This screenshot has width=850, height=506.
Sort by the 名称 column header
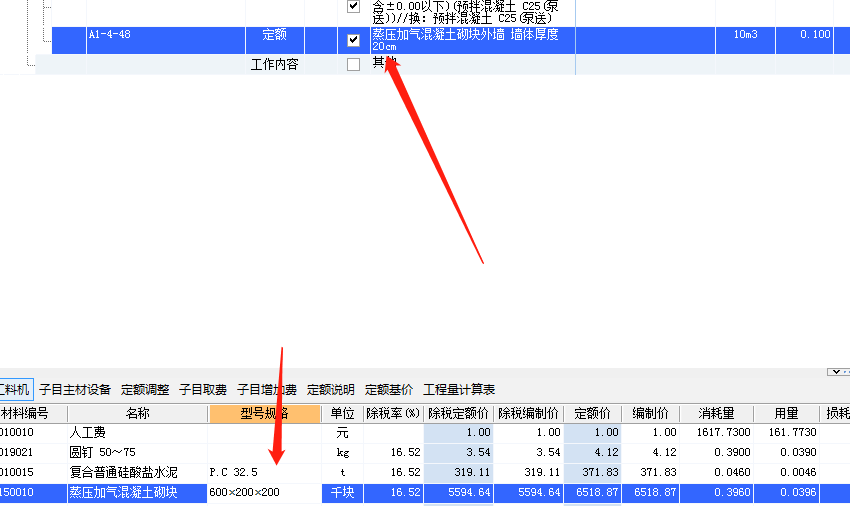138,414
